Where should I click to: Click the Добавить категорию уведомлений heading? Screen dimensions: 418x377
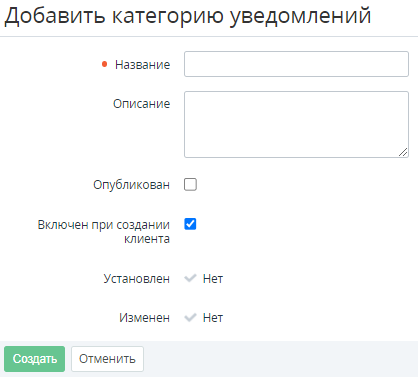pyautogui.click(x=188, y=15)
